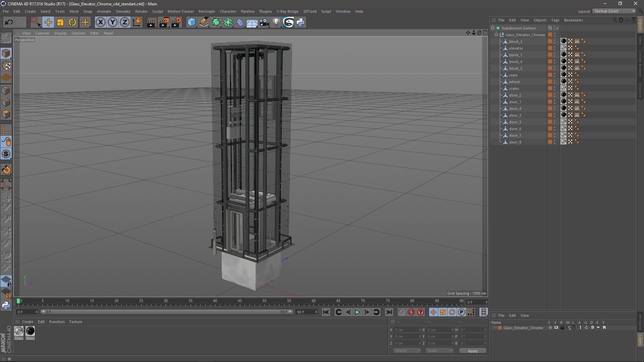Click the Camera icon
This screenshot has width=644, height=362.
coord(264,22)
